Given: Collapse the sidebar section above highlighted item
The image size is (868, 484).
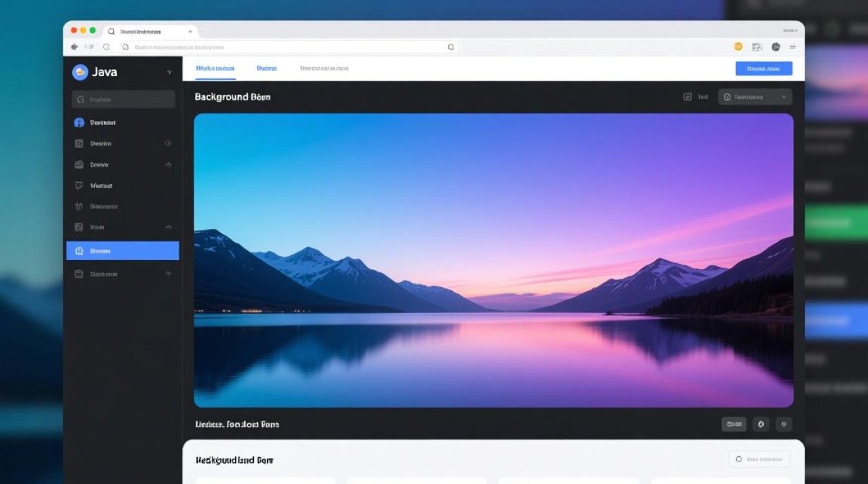Looking at the screenshot, I should pos(168,227).
